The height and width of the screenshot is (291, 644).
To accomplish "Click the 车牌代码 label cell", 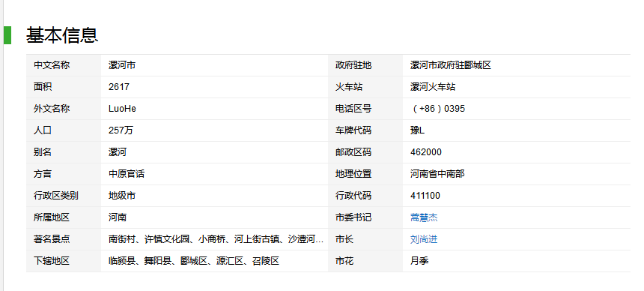I will 365,130.
